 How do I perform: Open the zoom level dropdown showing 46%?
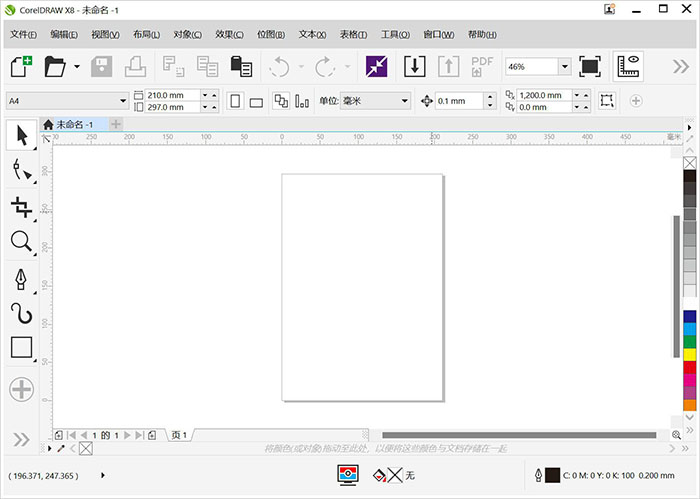pos(564,67)
